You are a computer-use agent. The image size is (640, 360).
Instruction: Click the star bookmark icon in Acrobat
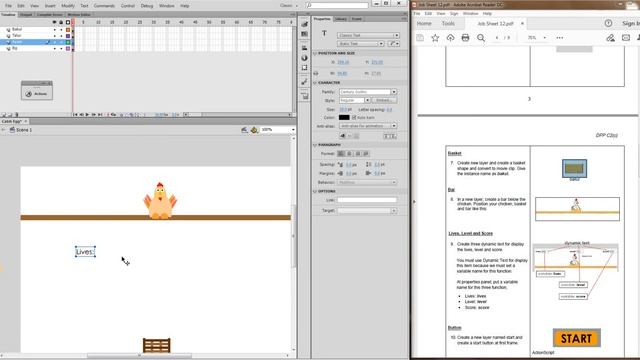(x=435, y=38)
